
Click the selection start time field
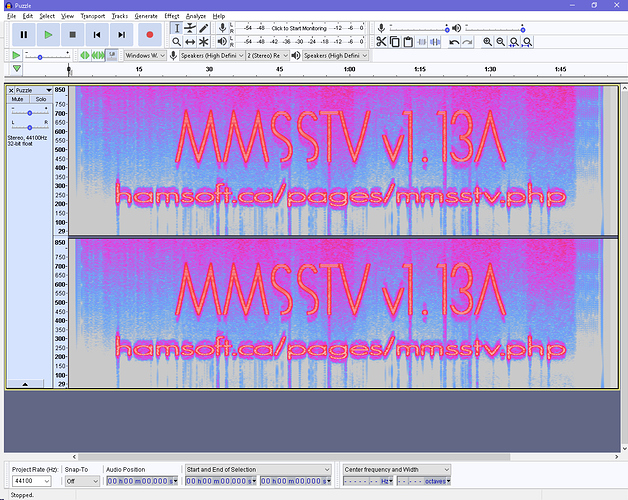221,481
